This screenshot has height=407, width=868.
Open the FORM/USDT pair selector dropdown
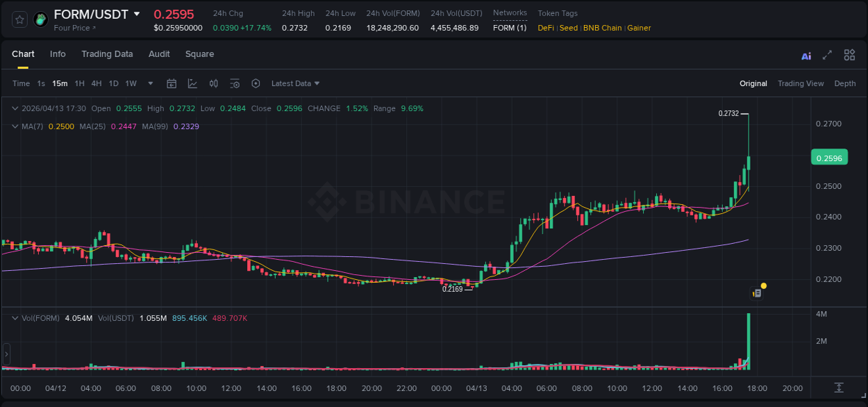137,13
